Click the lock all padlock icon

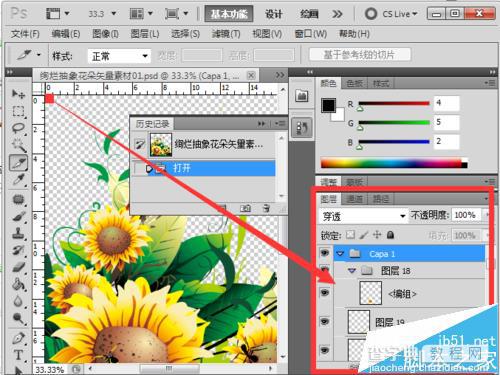(391, 235)
